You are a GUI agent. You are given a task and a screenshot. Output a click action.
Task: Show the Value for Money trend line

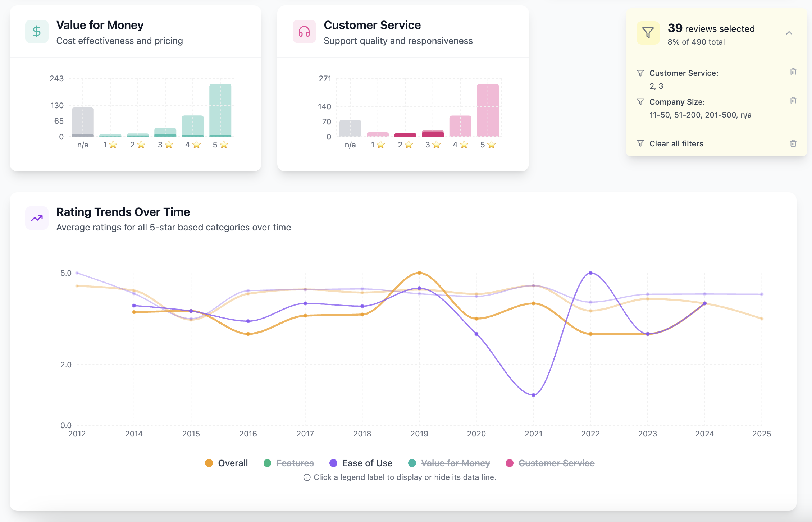coord(455,463)
